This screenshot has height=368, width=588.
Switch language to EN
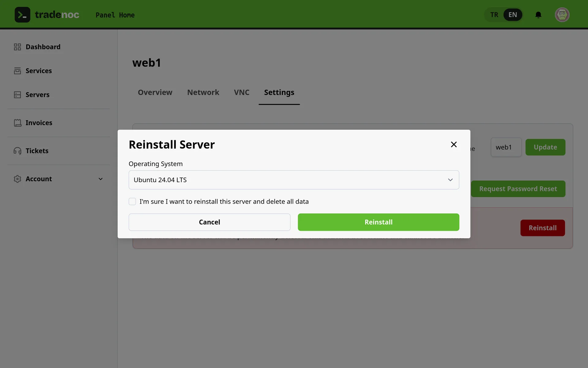point(513,15)
